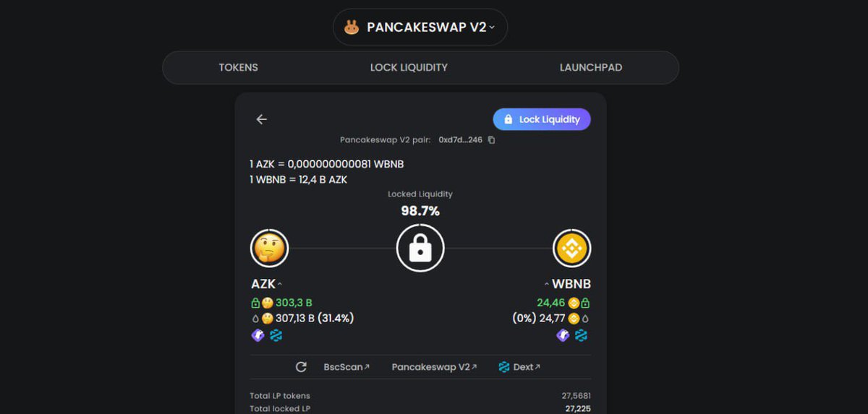Copy the pair address 0xd7d...246
868x414 pixels.
[491, 140]
